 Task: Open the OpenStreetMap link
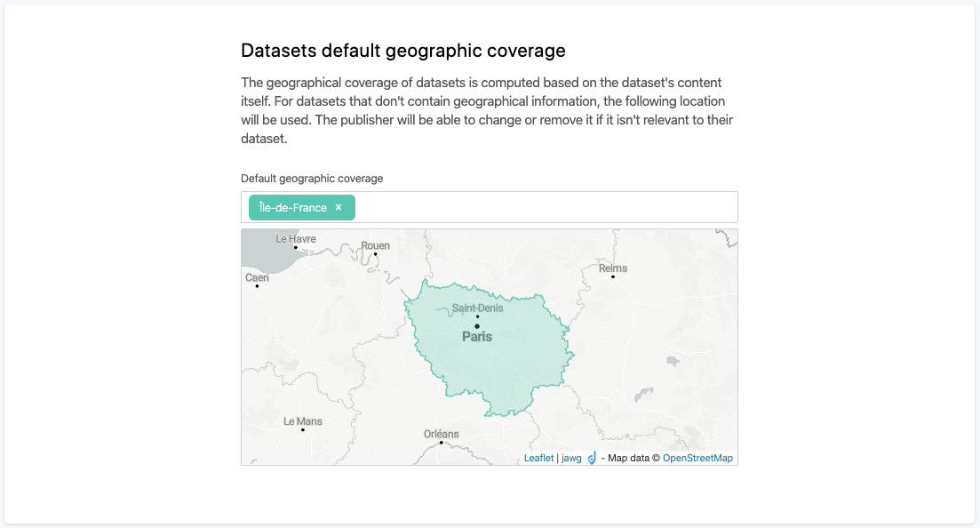(697, 459)
